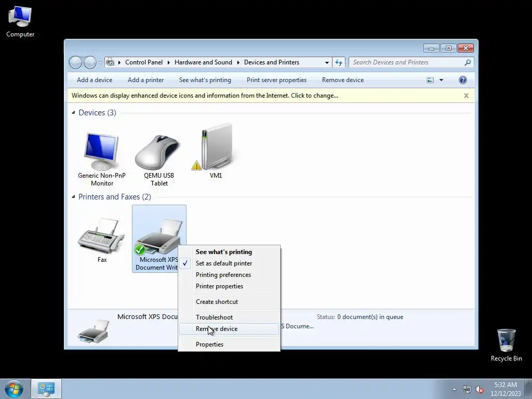The height and width of the screenshot is (399, 532).
Task: Click the Devices (3) group heading
Action: click(97, 113)
